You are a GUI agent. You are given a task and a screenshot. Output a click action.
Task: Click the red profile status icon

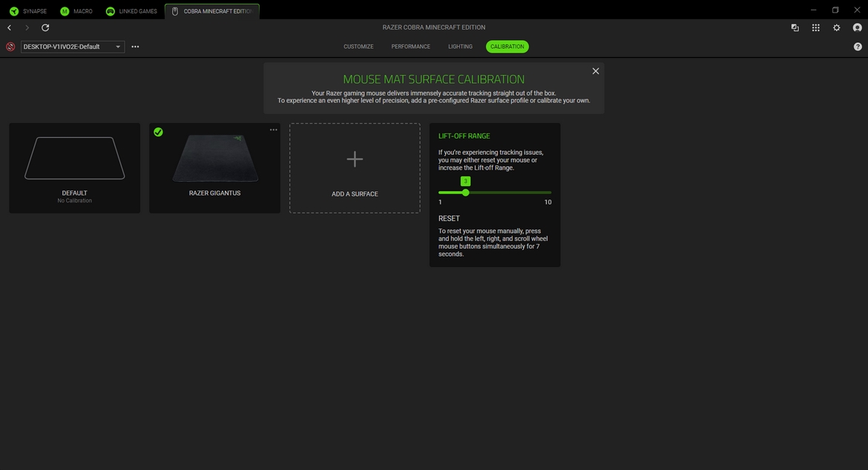coord(10,47)
